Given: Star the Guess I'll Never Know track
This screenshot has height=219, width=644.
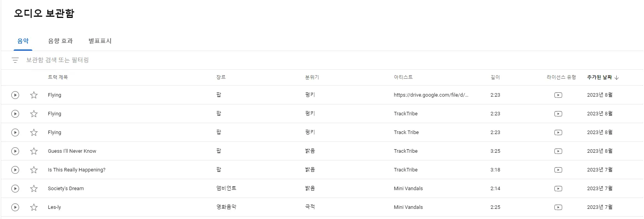Looking at the screenshot, I should tap(34, 151).
